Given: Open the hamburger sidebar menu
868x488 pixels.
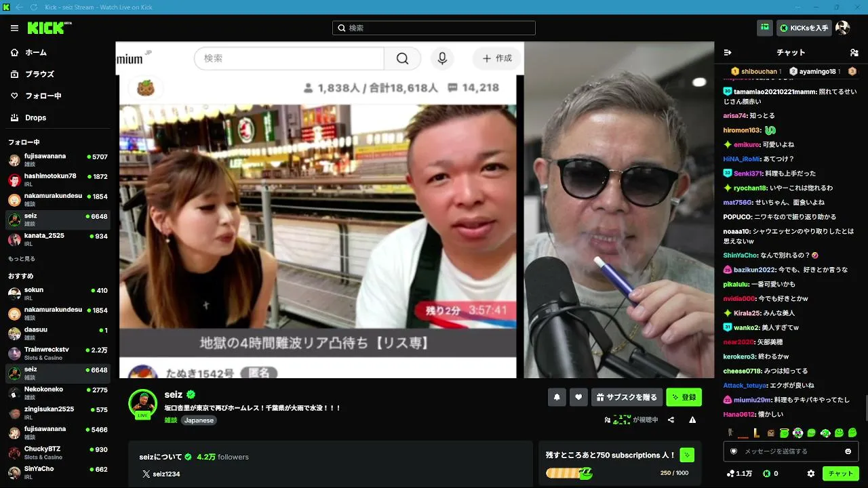Looking at the screenshot, I should pyautogui.click(x=14, y=28).
